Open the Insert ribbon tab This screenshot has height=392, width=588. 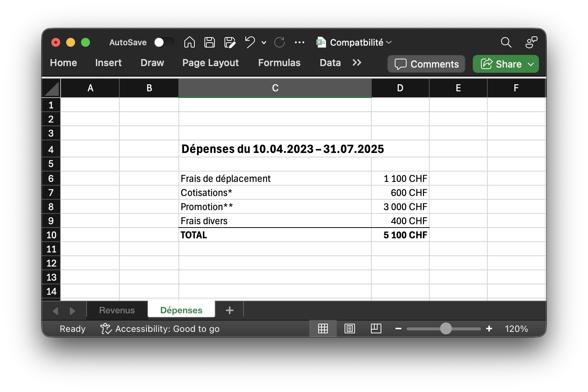tap(108, 63)
